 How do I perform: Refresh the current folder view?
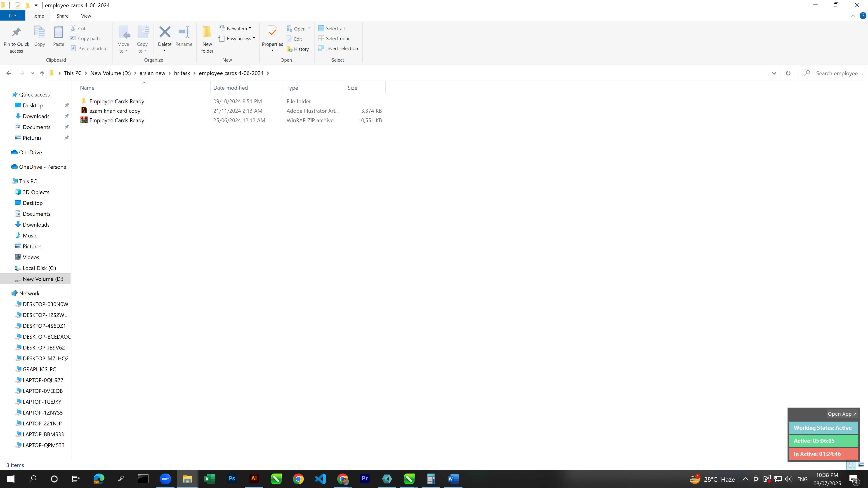pos(788,73)
